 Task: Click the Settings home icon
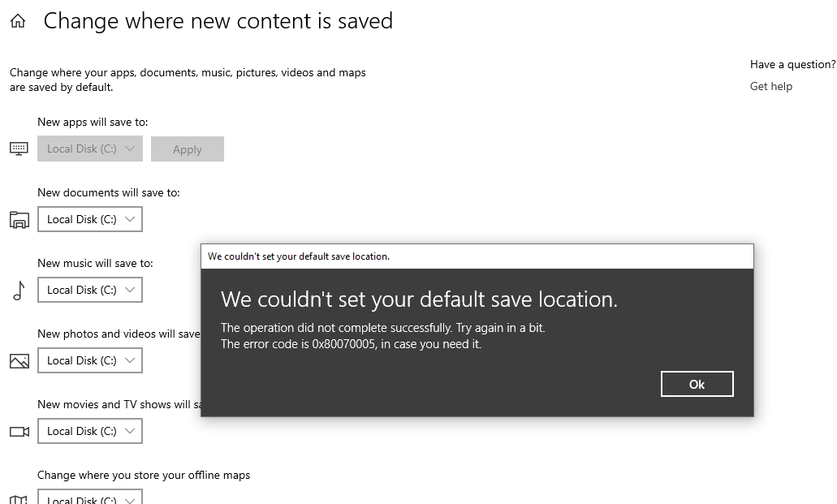coord(18,20)
